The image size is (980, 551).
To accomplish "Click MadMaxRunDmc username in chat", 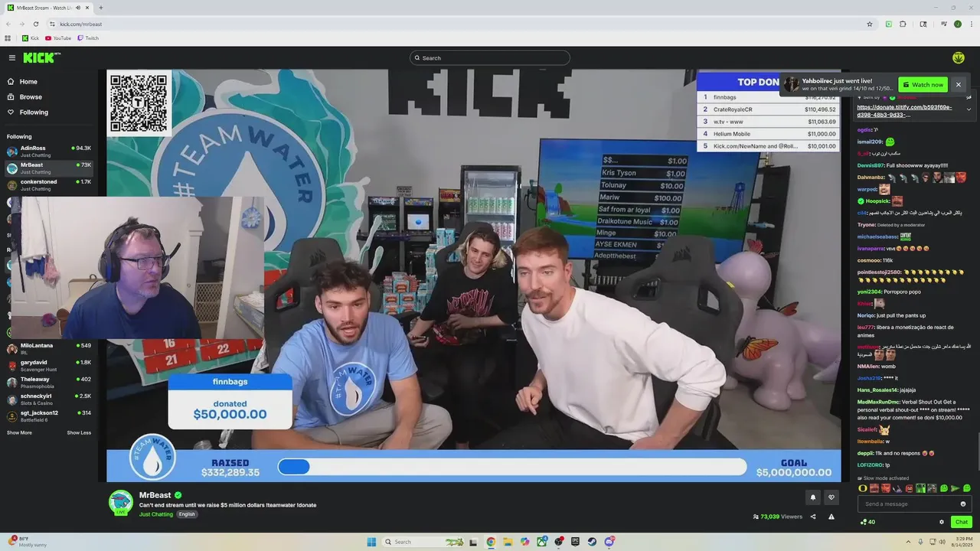I will click(878, 402).
